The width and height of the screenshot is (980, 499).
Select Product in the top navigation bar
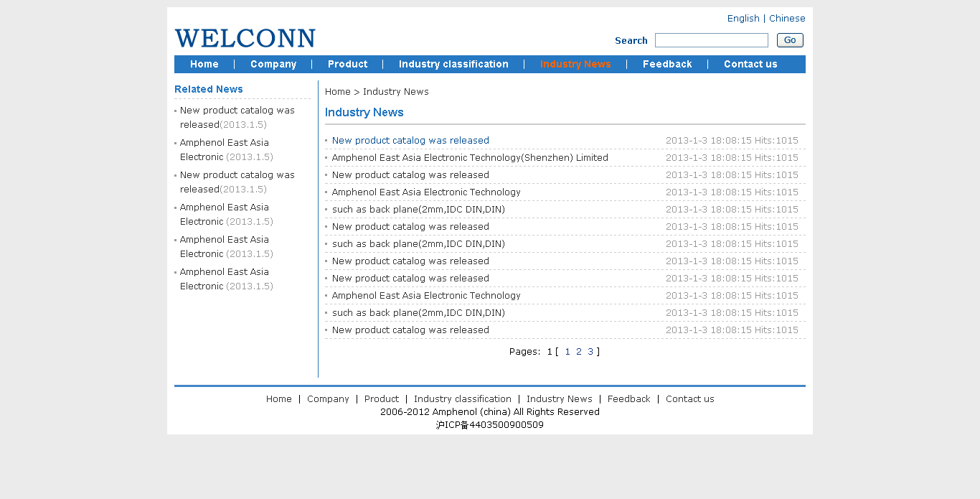pyautogui.click(x=347, y=65)
